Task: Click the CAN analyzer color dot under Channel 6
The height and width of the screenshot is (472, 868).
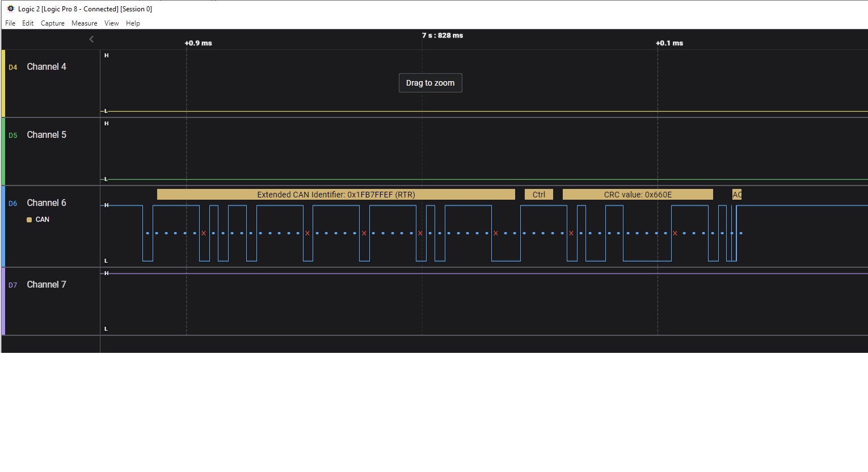Action: coord(30,219)
